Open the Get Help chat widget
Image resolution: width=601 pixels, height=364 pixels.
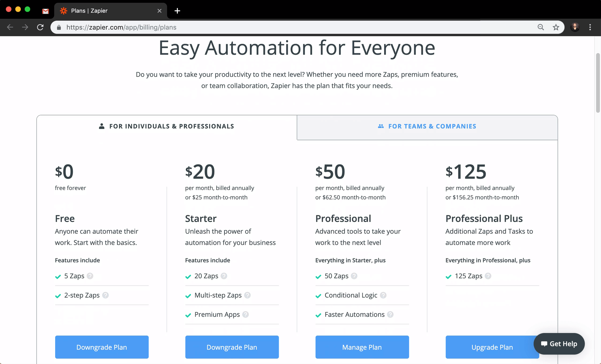click(559, 344)
